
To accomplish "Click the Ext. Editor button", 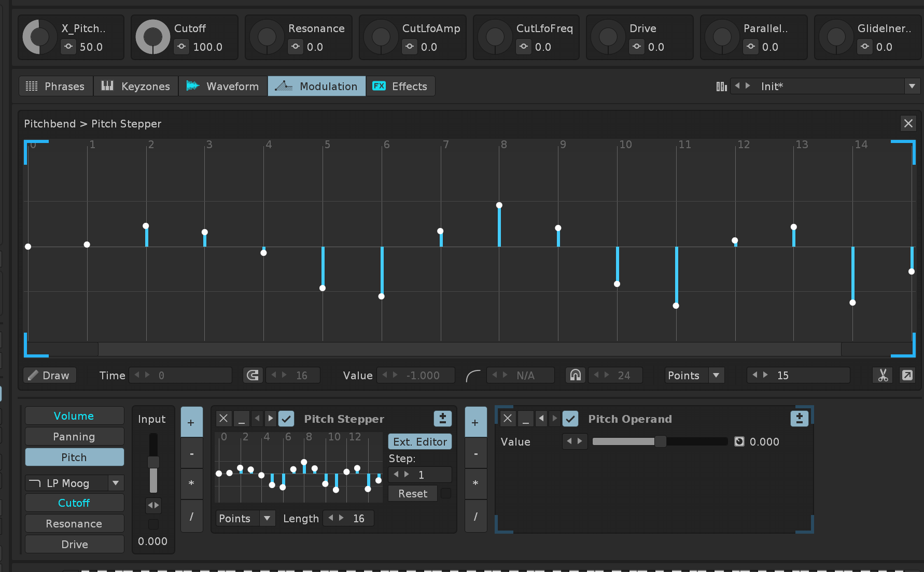I will point(419,441).
